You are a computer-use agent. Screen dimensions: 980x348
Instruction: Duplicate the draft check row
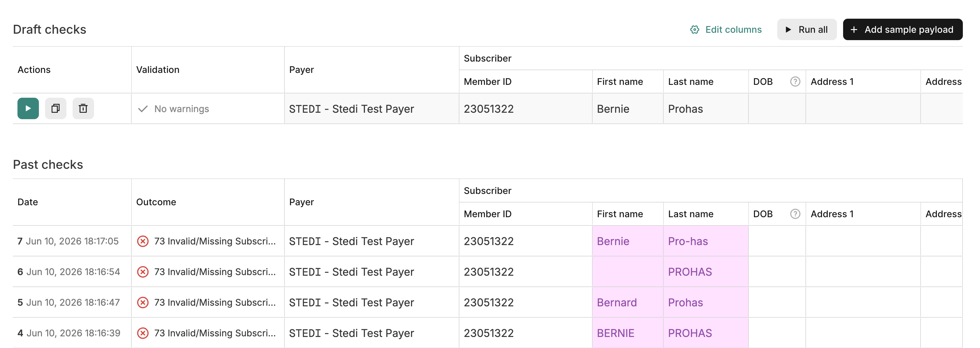pos(55,108)
